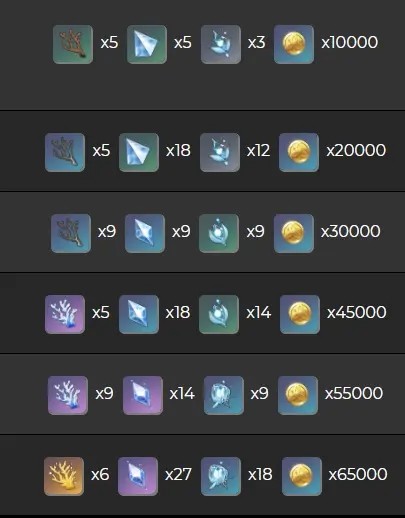Select the crystal sliver icon in first row

pos(147,44)
